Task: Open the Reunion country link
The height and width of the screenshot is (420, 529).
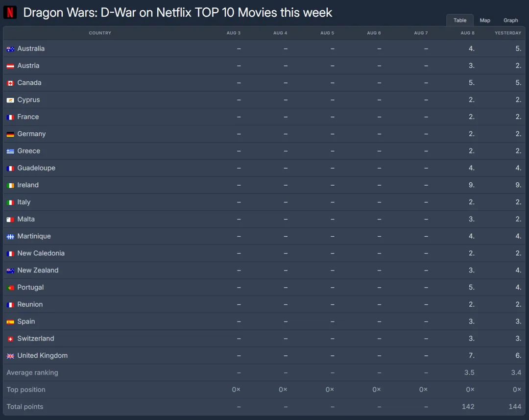Action: click(30, 304)
